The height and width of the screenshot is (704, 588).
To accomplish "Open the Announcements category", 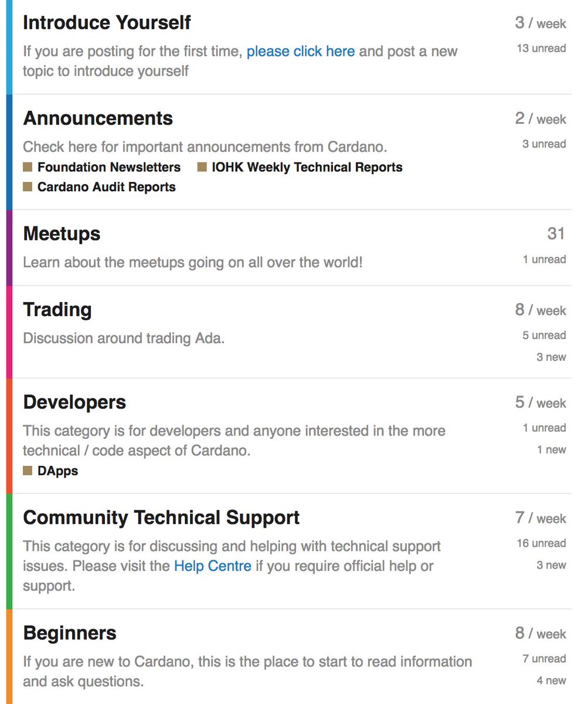I will tap(98, 118).
